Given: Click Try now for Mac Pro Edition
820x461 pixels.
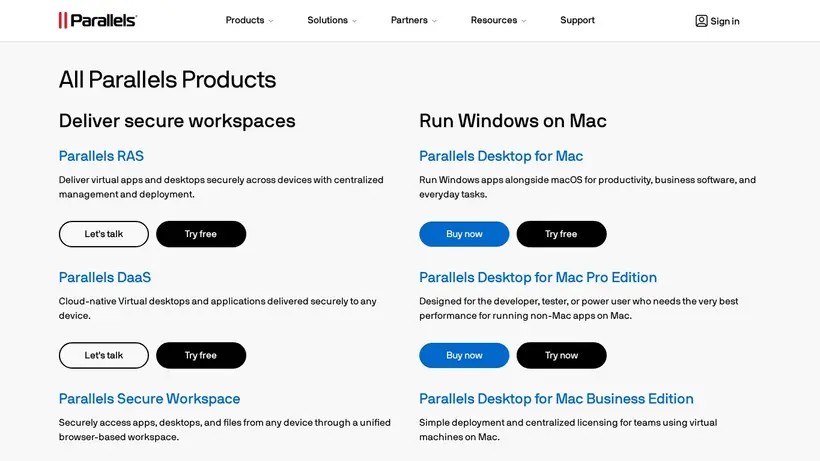Looking at the screenshot, I should pyautogui.click(x=561, y=355).
